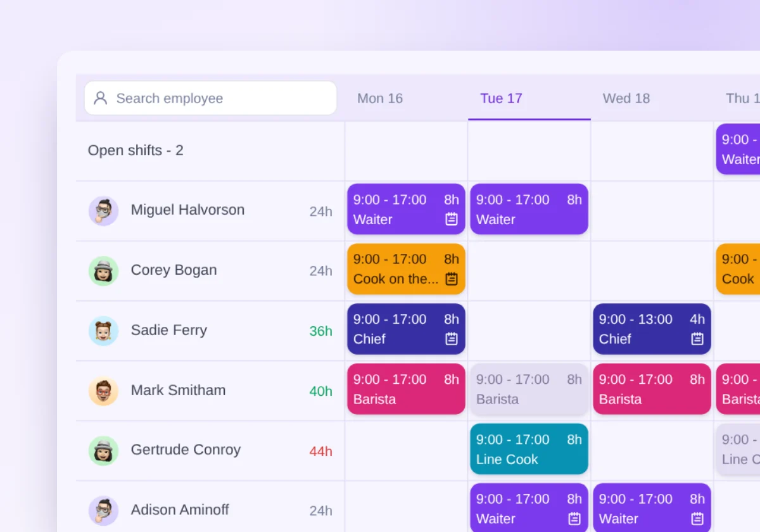This screenshot has width=760, height=532.
Task: Click Adison Aminoff's 24h total
Action: tap(320, 511)
